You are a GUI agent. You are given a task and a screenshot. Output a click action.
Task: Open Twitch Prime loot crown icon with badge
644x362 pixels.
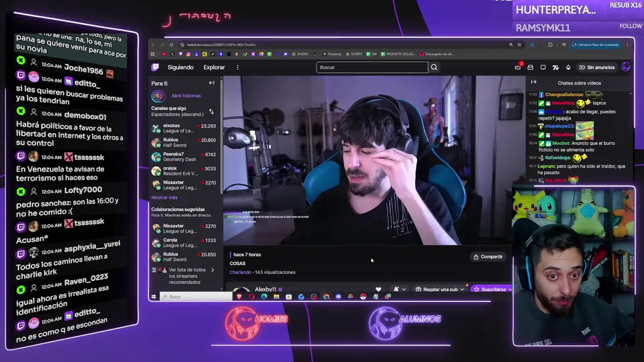coord(518,67)
